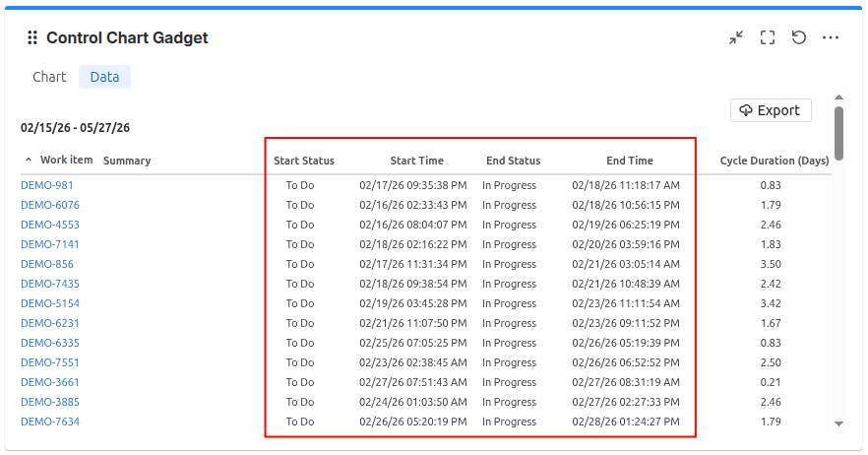
Task: Select the date range 02/15/26 - 05/27/26
Action: 75,127
